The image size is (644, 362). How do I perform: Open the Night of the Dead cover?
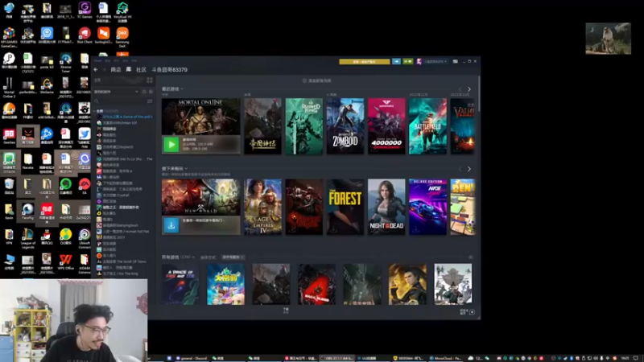(x=386, y=207)
